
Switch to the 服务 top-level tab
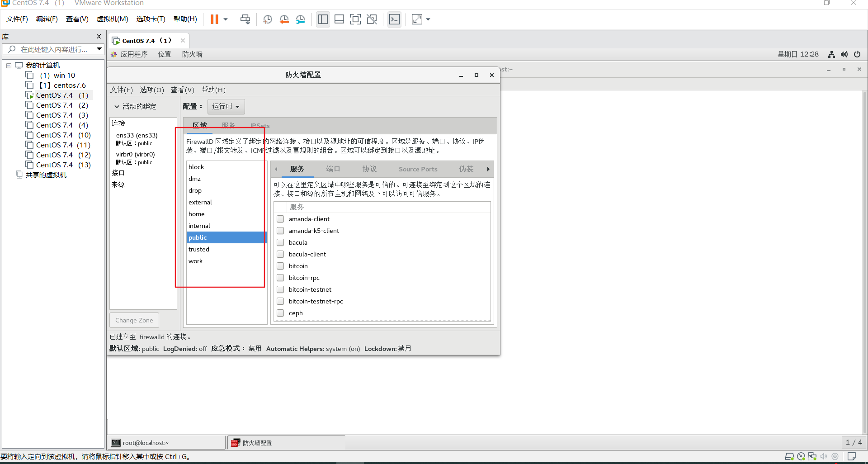tap(229, 125)
